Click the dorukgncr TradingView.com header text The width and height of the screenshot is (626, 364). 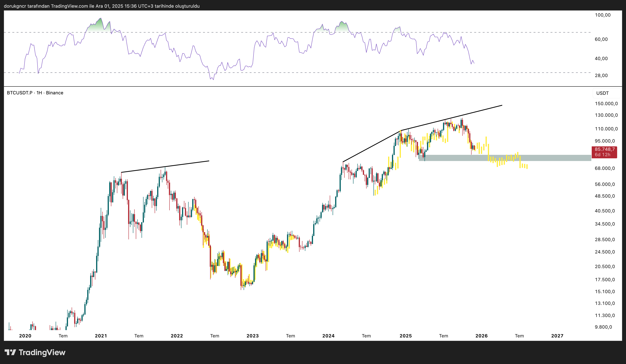[102, 6]
